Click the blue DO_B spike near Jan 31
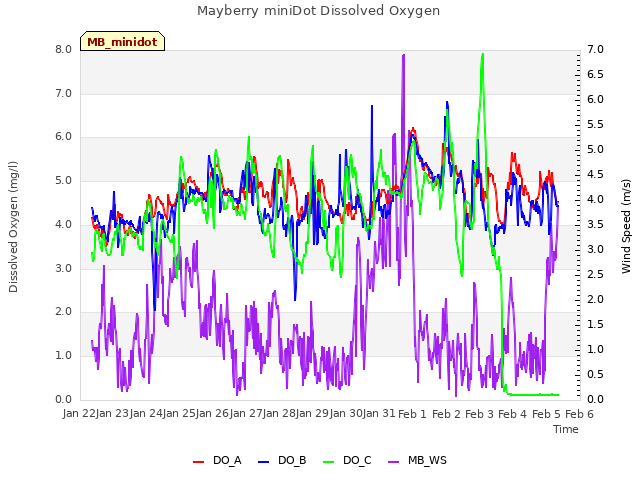640x480 pixels. 372,106
